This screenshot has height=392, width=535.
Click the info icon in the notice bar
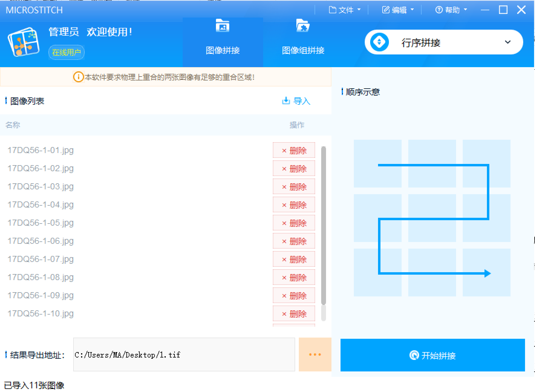tap(78, 77)
